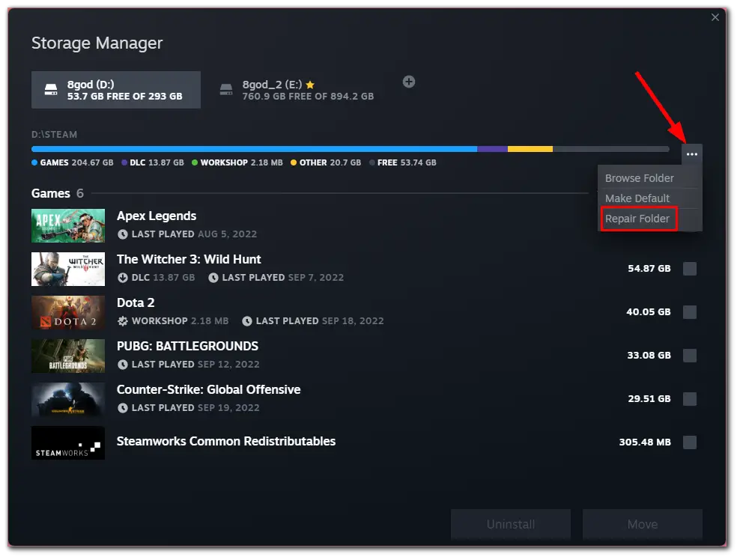The image size is (740, 560).
Task: Click the Uninstall button
Action: pos(511,524)
